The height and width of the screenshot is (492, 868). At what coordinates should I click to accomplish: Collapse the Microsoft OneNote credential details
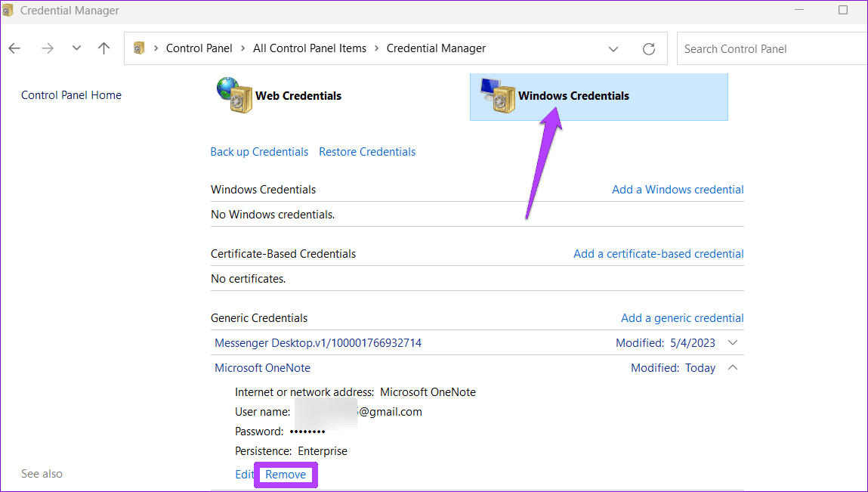pos(731,367)
